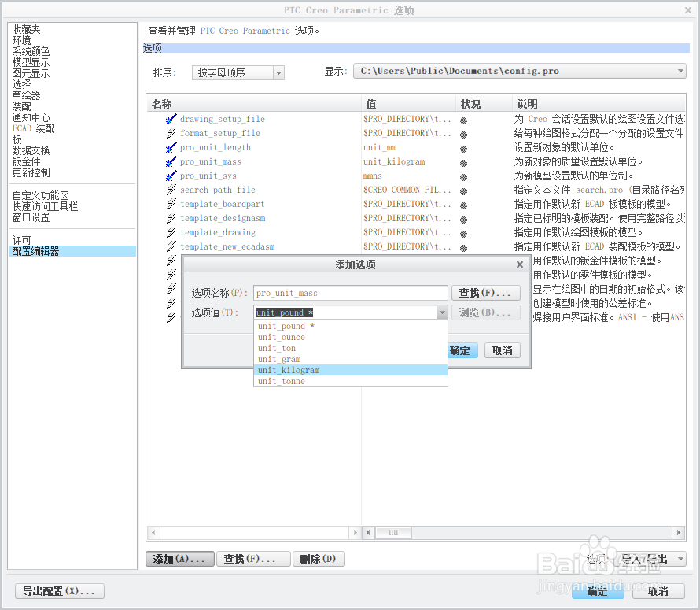The height and width of the screenshot is (610, 700).
Task: Open 草绘器 settings category
Action: [26, 95]
